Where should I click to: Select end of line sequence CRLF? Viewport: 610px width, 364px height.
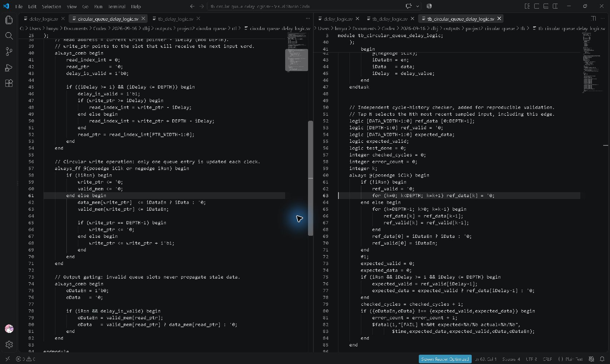coord(547,359)
